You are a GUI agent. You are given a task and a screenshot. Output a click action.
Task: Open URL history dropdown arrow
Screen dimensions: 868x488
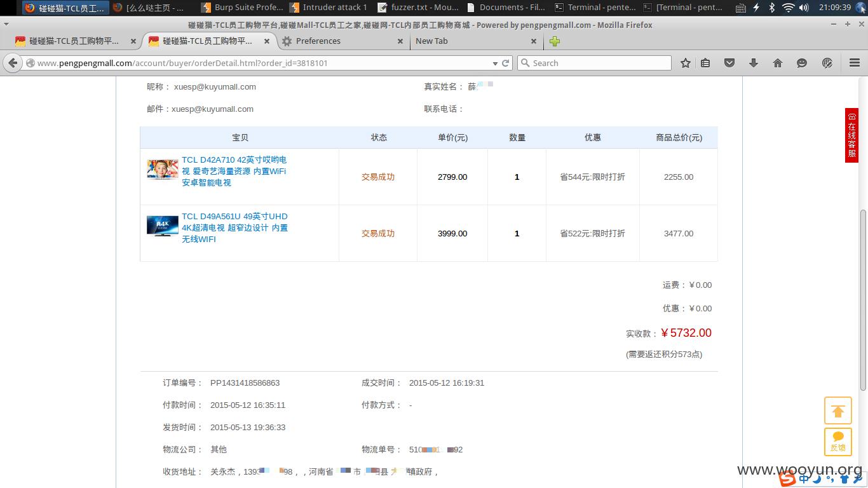(495, 64)
